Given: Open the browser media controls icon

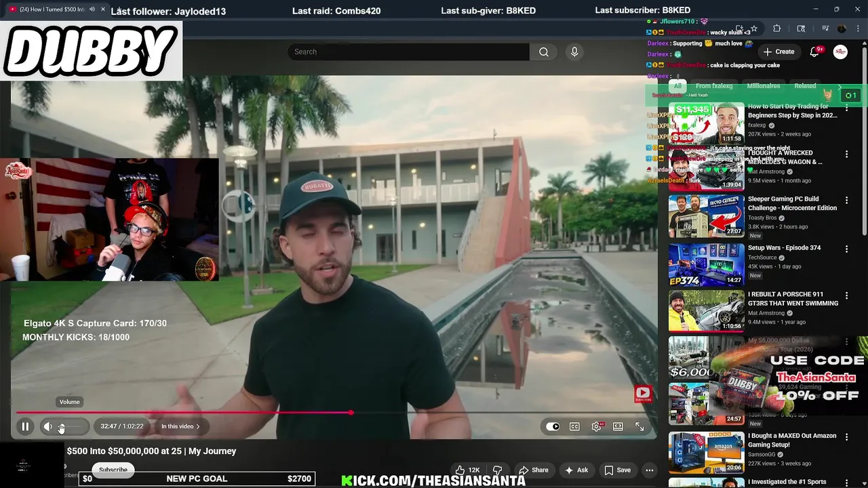Looking at the screenshot, I should click(x=825, y=28).
